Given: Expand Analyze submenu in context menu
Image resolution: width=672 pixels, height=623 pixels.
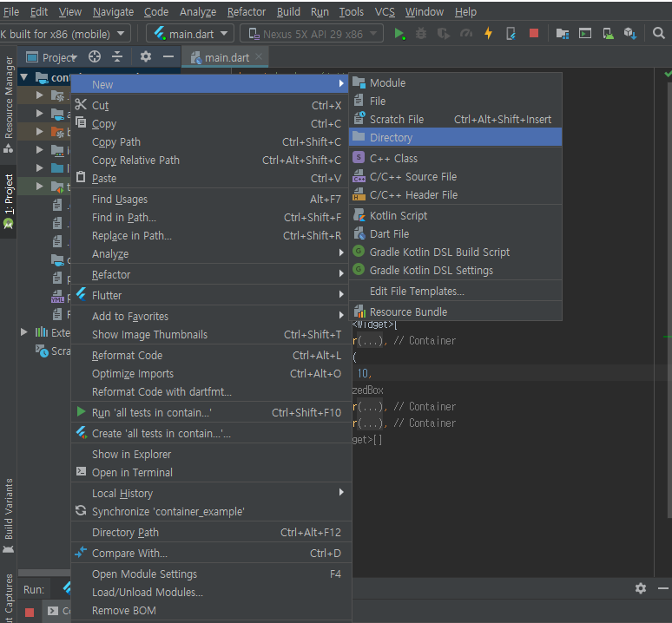Looking at the screenshot, I should pyautogui.click(x=211, y=253).
